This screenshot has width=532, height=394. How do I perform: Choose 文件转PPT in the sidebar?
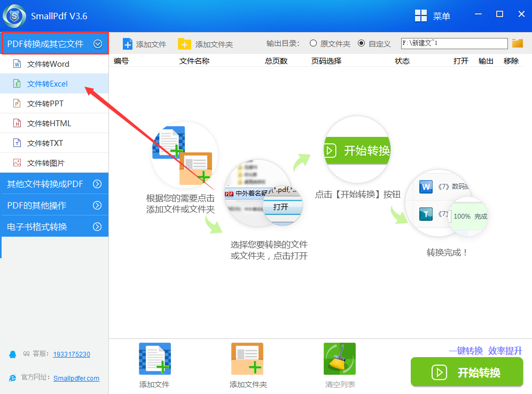45,104
